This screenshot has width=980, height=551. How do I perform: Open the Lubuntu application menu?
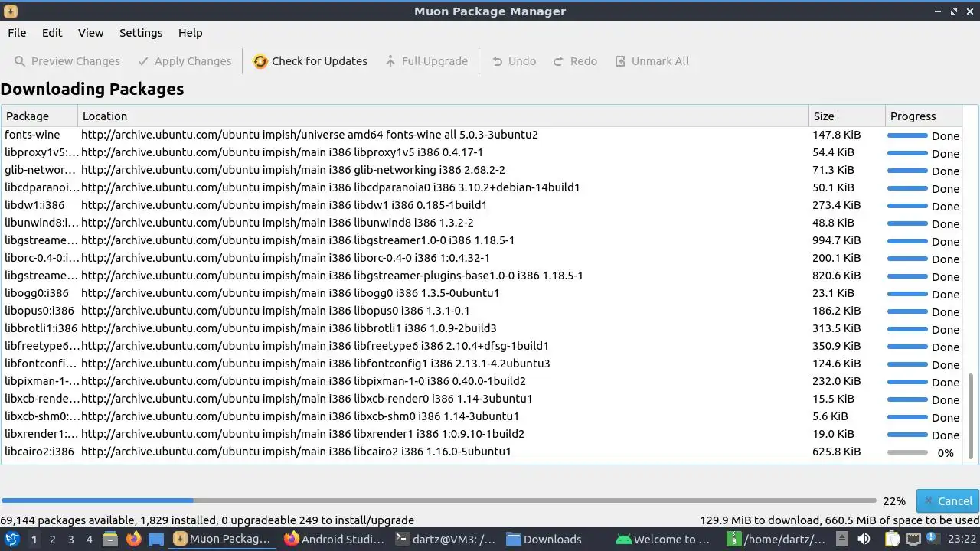pyautogui.click(x=12, y=539)
